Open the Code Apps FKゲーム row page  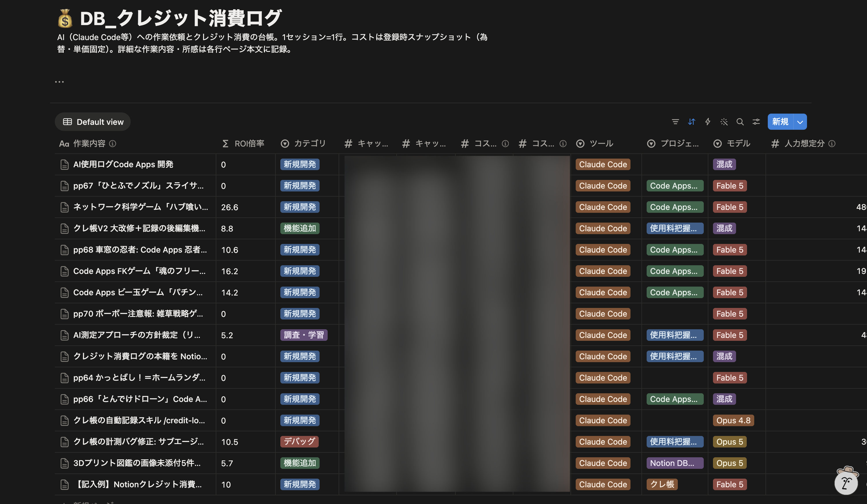[x=139, y=271]
